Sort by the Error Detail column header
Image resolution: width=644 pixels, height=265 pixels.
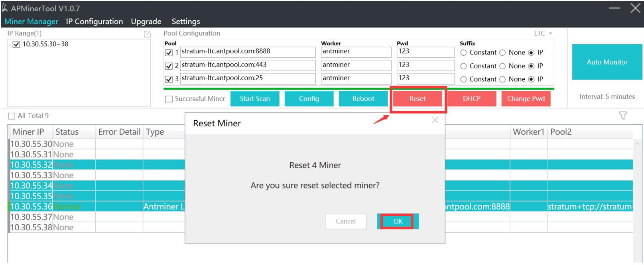coord(119,132)
